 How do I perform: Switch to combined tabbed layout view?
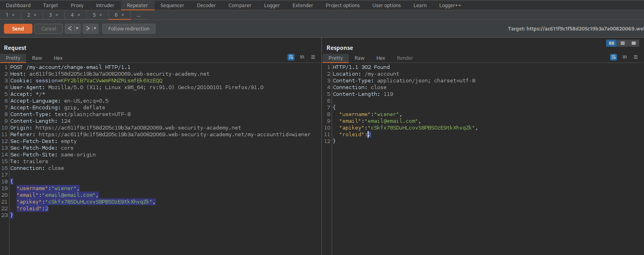coord(634,43)
